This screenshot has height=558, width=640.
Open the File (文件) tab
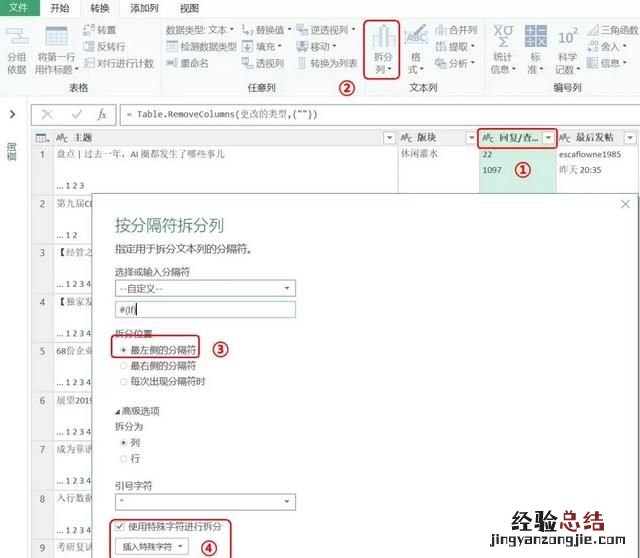click(19, 8)
